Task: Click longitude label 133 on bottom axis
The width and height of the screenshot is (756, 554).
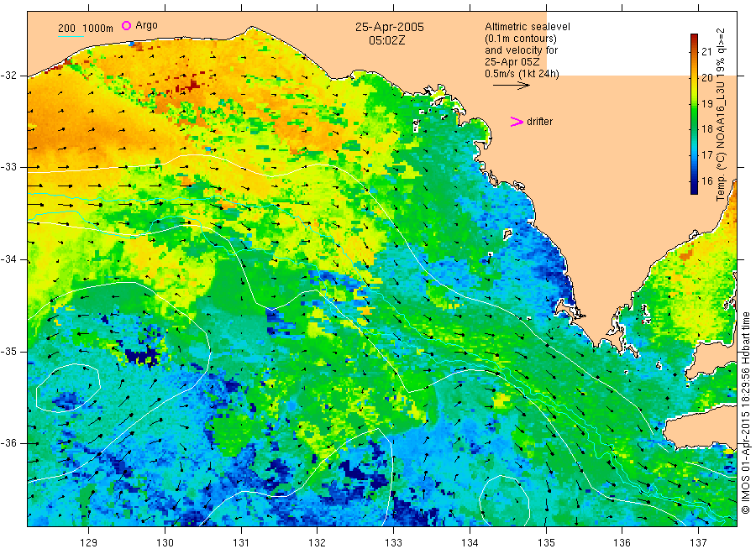Action: [x=393, y=543]
